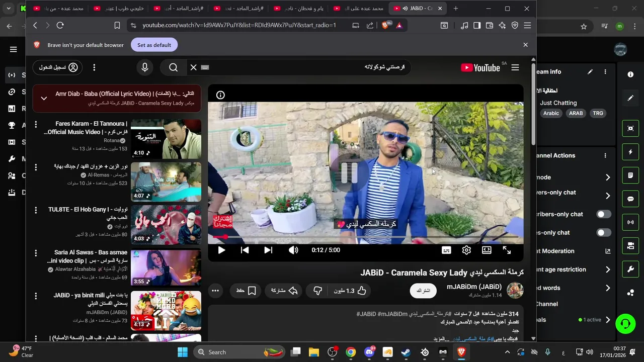
Task: Open Fares Karam El Tannoura thumbnail
Action: click(166, 139)
